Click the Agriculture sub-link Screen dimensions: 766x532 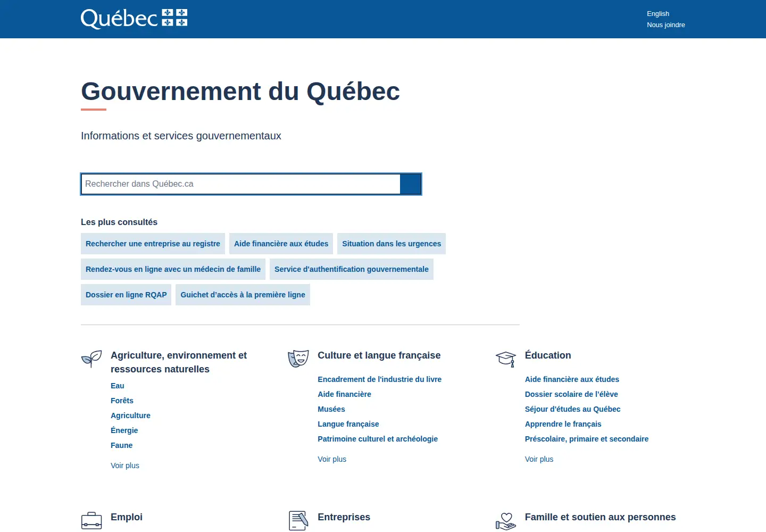[130, 415]
